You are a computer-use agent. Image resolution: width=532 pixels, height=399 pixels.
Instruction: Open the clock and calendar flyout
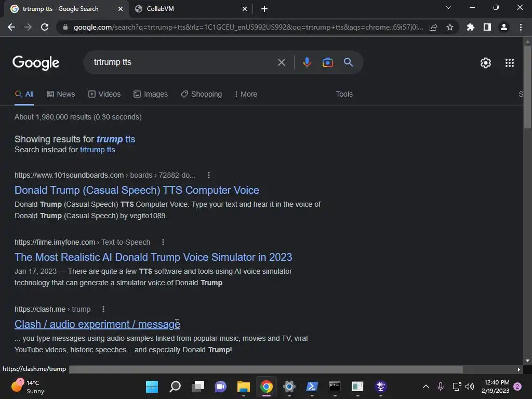(495, 387)
